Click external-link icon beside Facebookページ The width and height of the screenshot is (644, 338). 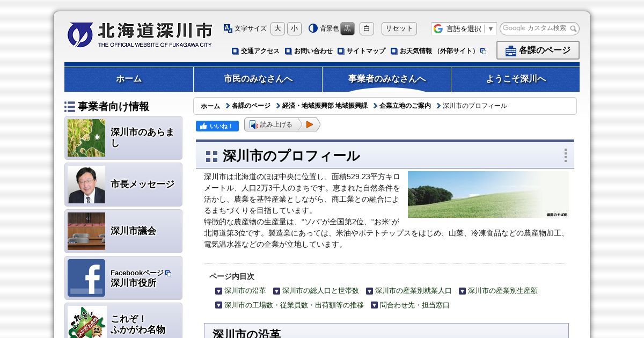168,273
